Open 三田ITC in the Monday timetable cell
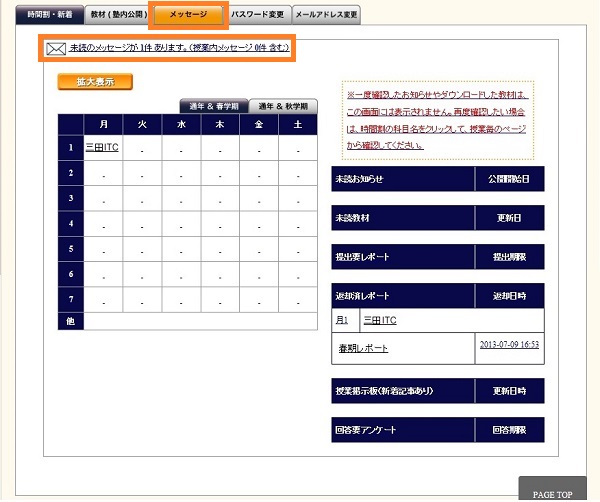This screenshot has width=600, height=502. pos(102,148)
